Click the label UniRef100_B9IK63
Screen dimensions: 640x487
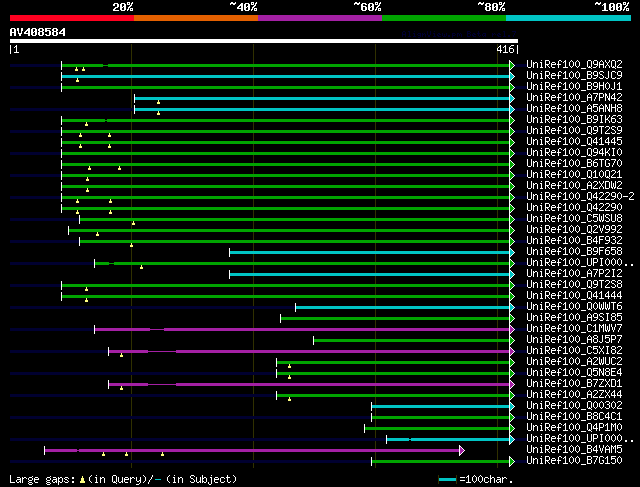pos(574,119)
